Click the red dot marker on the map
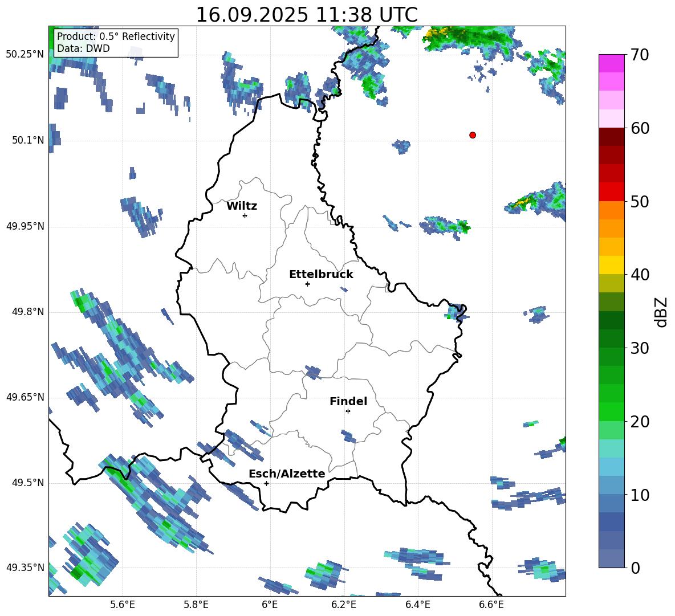 click(473, 135)
